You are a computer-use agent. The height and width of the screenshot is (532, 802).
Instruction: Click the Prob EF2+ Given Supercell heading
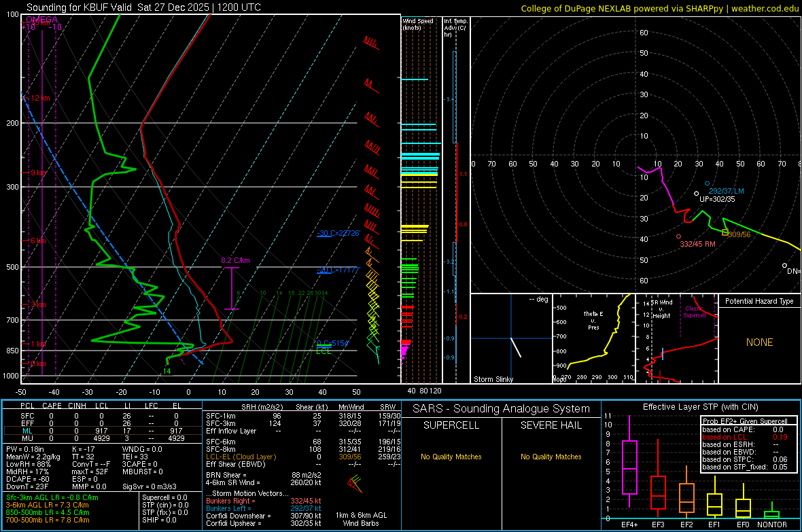745,421
